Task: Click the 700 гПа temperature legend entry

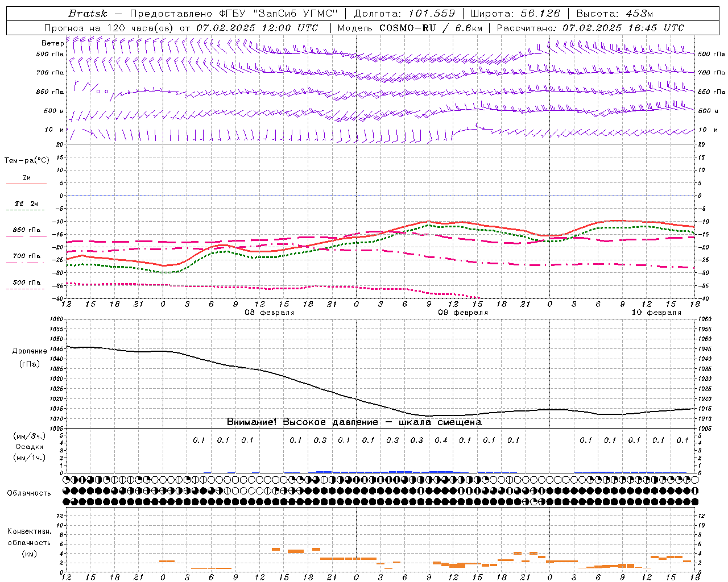Action: (27, 256)
